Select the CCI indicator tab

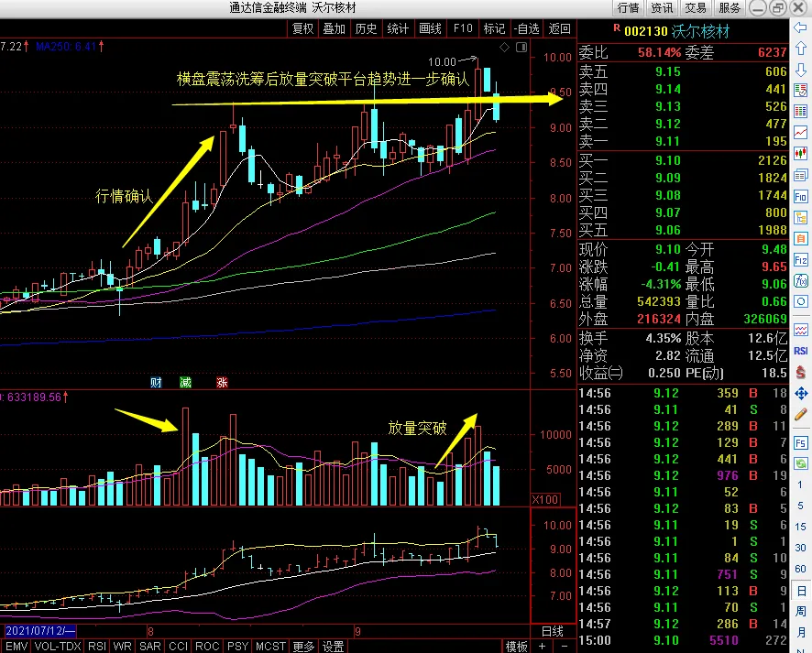tap(178, 647)
